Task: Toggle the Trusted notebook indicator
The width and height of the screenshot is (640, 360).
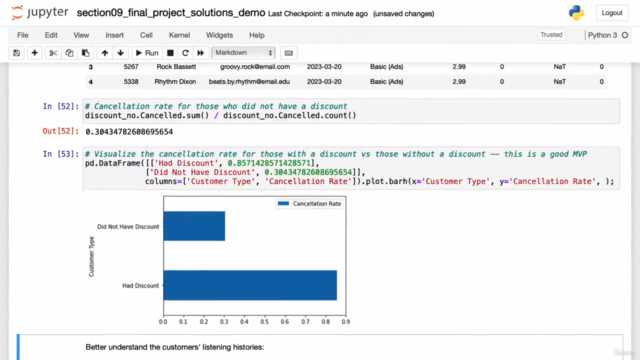Action: [551, 35]
